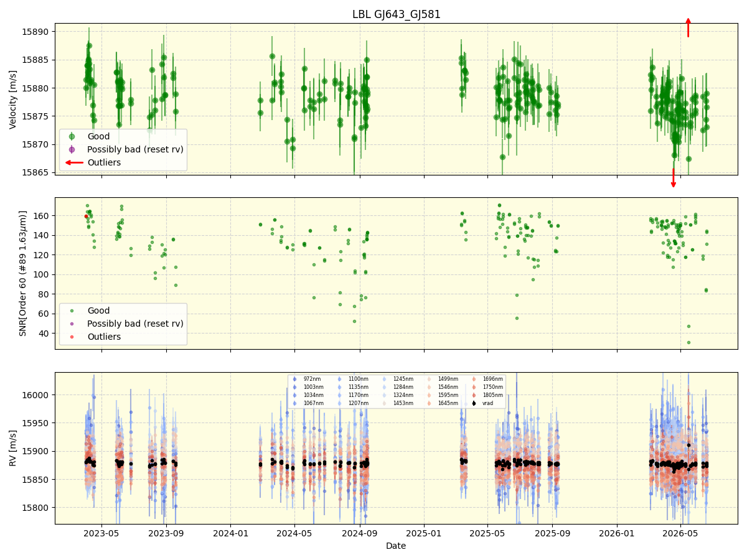Click the 120 SNR tick label
Image resolution: width=747 pixels, height=560 pixels.
[x=42, y=255]
